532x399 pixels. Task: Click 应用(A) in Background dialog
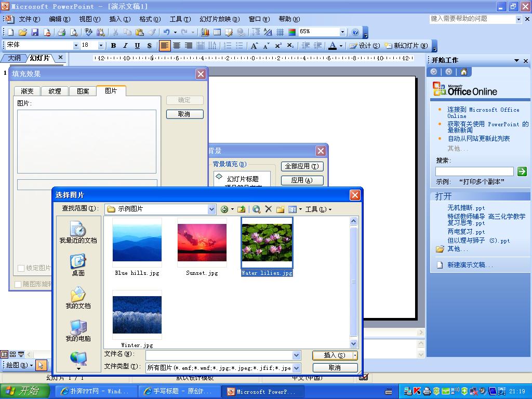pyautogui.click(x=302, y=180)
